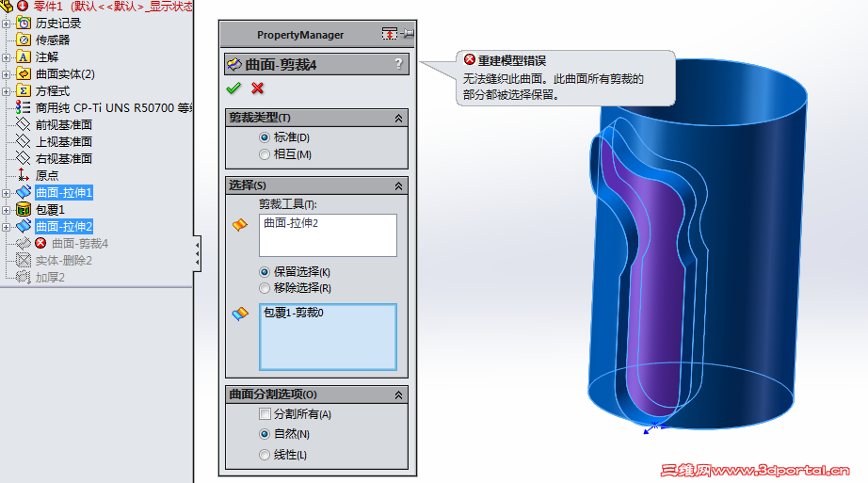Viewport: 868px width, 483px height.
Task: Click the 上视基准面 tree item text
Action: 64,141
